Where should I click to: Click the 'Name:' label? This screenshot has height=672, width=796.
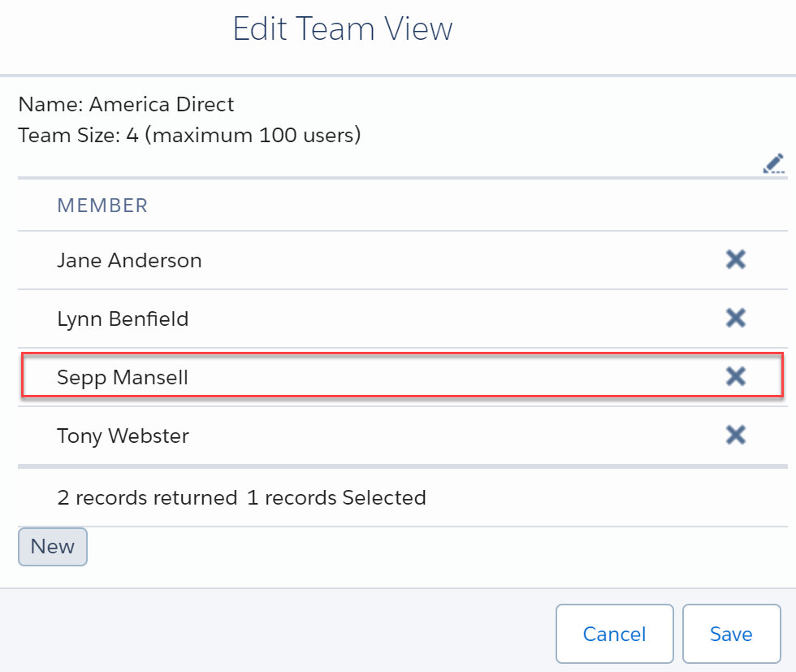pos(50,104)
